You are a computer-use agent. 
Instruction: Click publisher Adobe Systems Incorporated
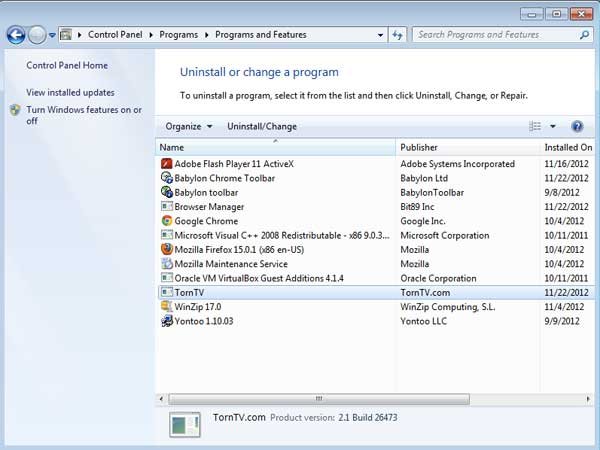point(457,164)
